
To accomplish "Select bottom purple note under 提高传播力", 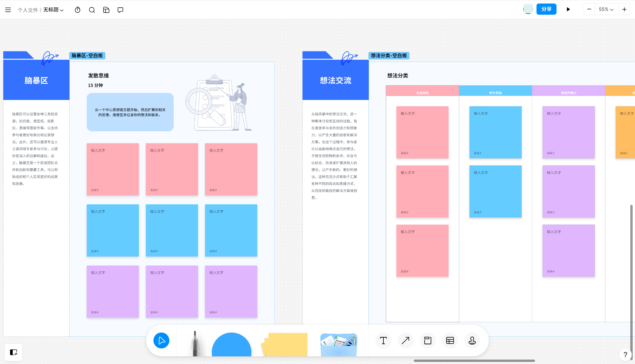I will pos(569,251).
